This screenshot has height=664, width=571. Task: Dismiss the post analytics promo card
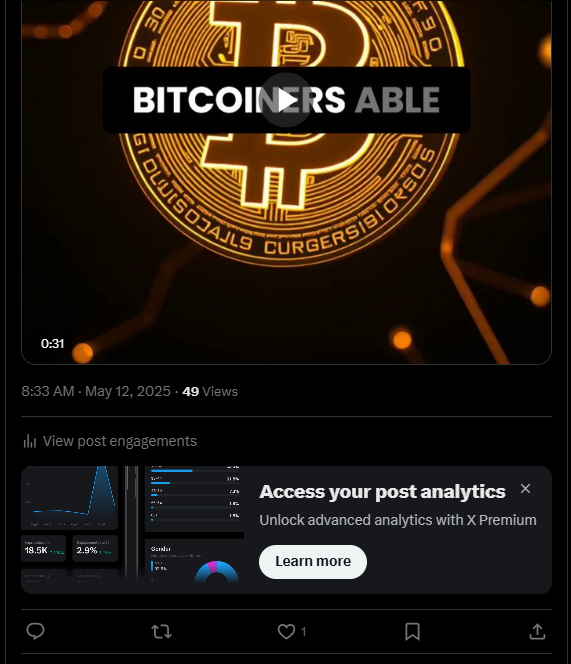coord(525,489)
